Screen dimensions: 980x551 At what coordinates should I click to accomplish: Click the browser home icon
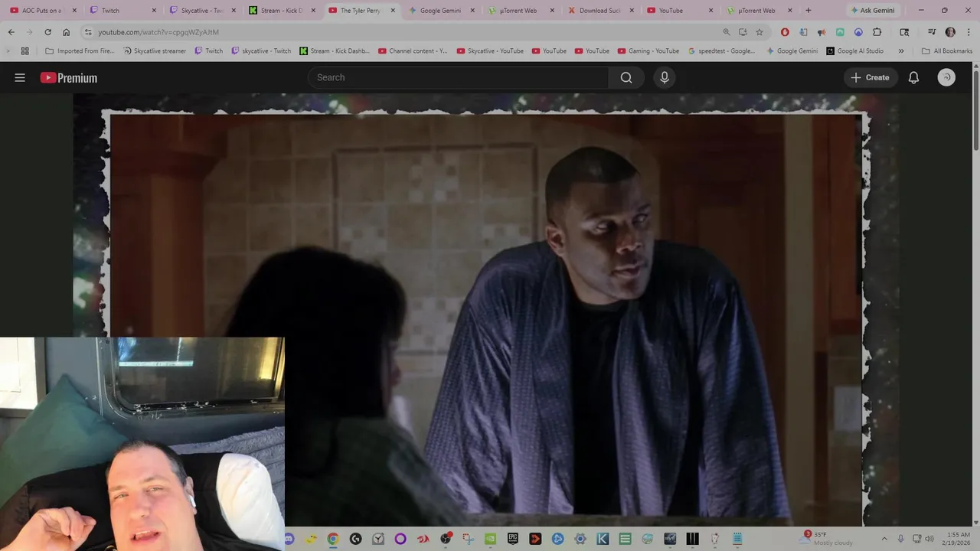66,32
